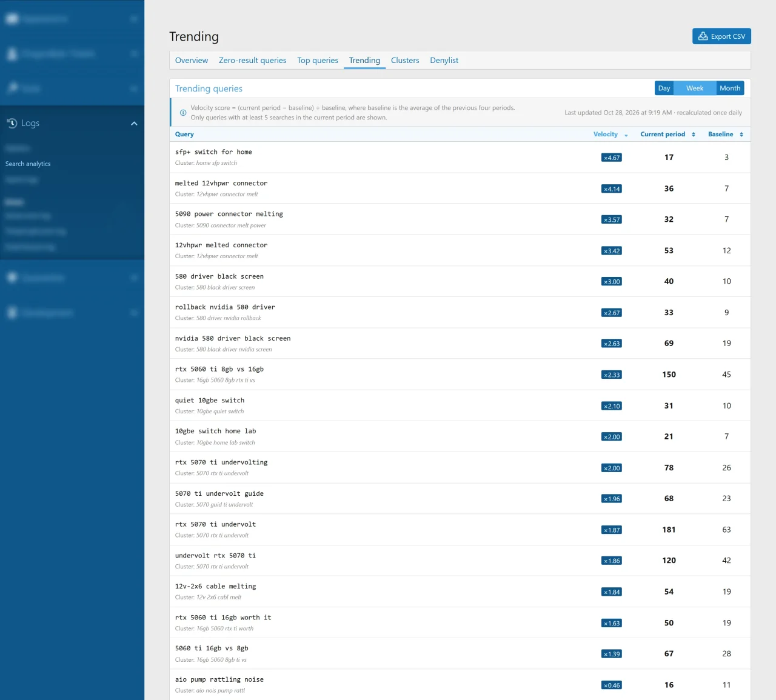Click cluster '5090 connector melt power'
This screenshot has width=776, height=700.
(231, 225)
